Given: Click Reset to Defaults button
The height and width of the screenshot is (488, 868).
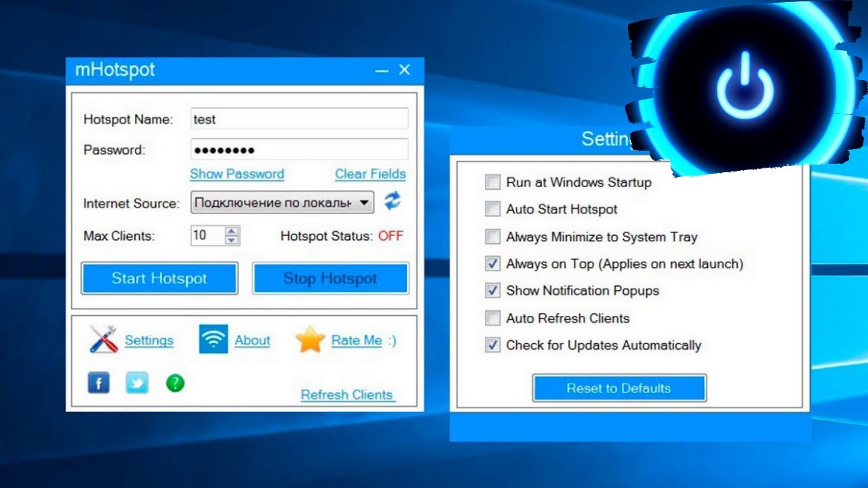Looking at the screenshot, I should 619,388.
